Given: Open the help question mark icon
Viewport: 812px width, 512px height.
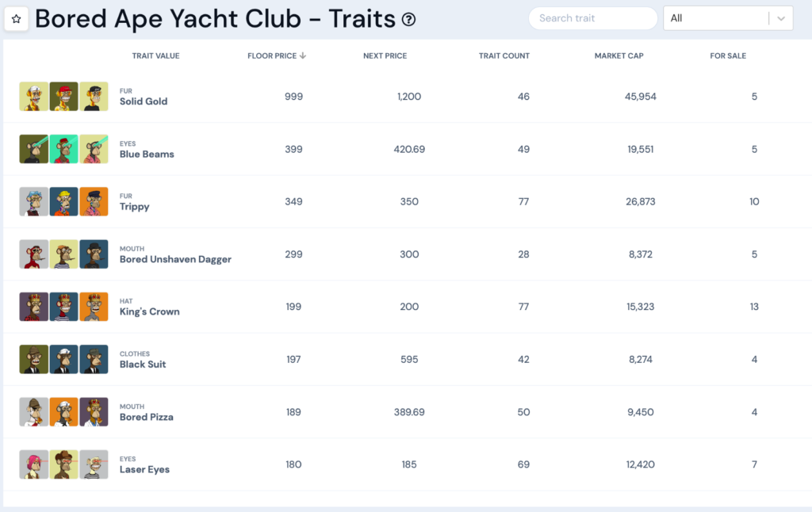Looking at the screenshot, I should pos(408,20).
